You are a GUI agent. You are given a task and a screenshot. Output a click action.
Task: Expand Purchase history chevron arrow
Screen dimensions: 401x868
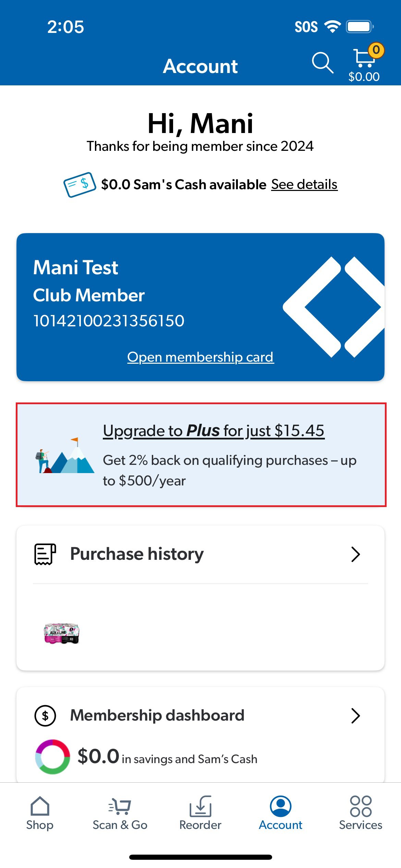tap(355, 554)
